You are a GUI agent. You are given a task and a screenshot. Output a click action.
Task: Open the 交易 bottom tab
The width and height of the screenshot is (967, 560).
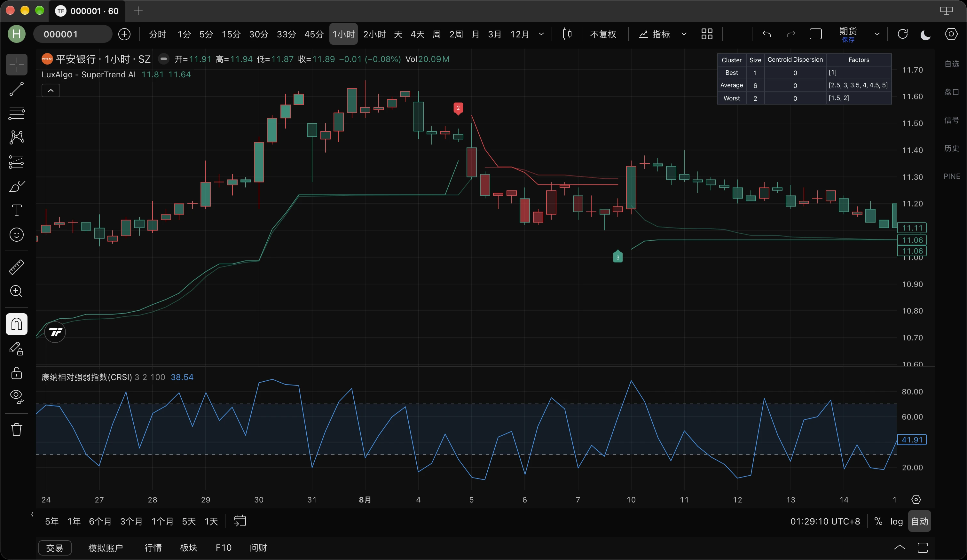tap(55, 548)
